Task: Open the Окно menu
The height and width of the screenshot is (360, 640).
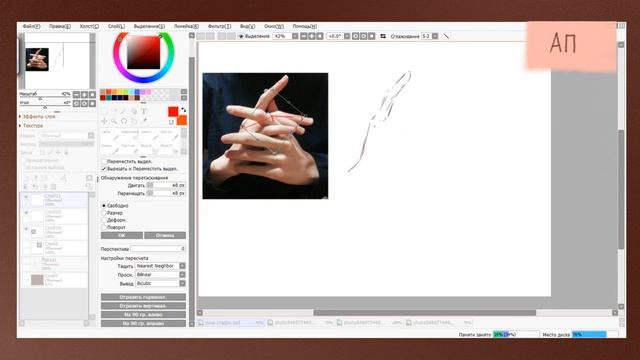Action: pos(273,26)
